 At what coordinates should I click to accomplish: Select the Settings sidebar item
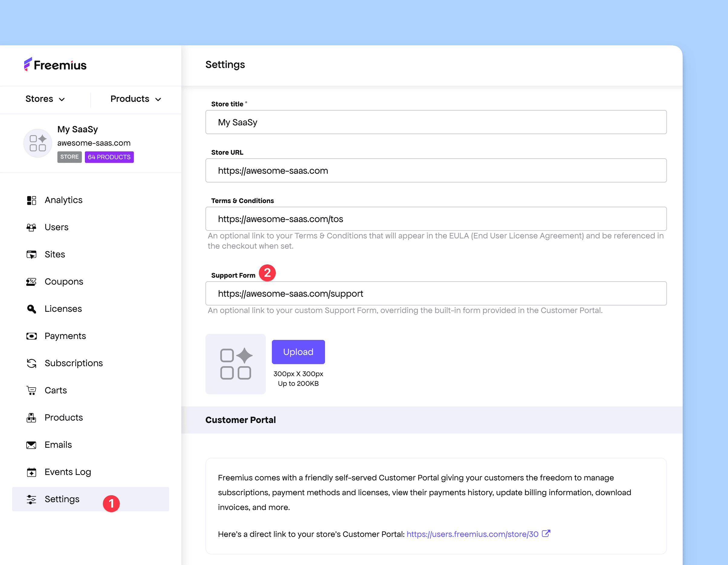(x=91, y=499)
